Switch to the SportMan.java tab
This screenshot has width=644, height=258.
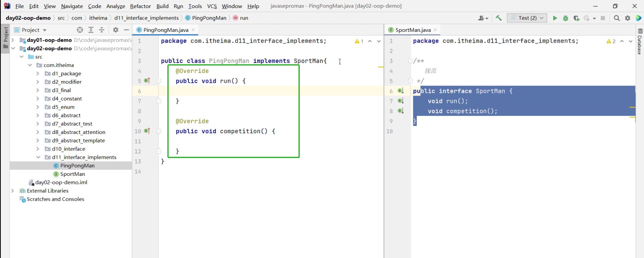click(413, 30)
